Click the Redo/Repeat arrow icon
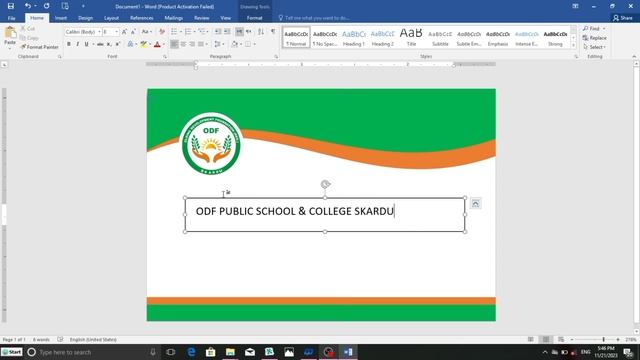The image size is (640, 360). pos(47,6)
